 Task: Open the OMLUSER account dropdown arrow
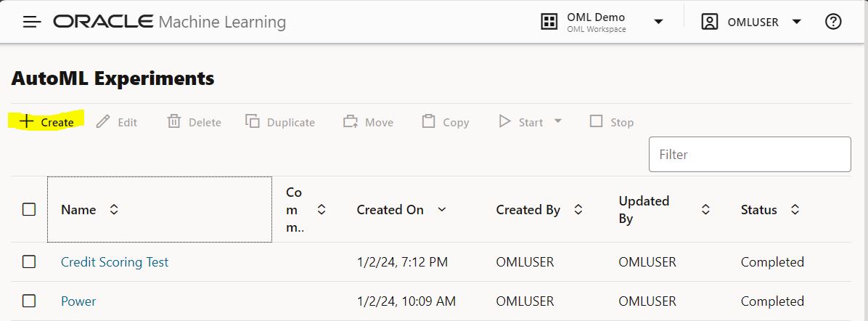[796, 22]
